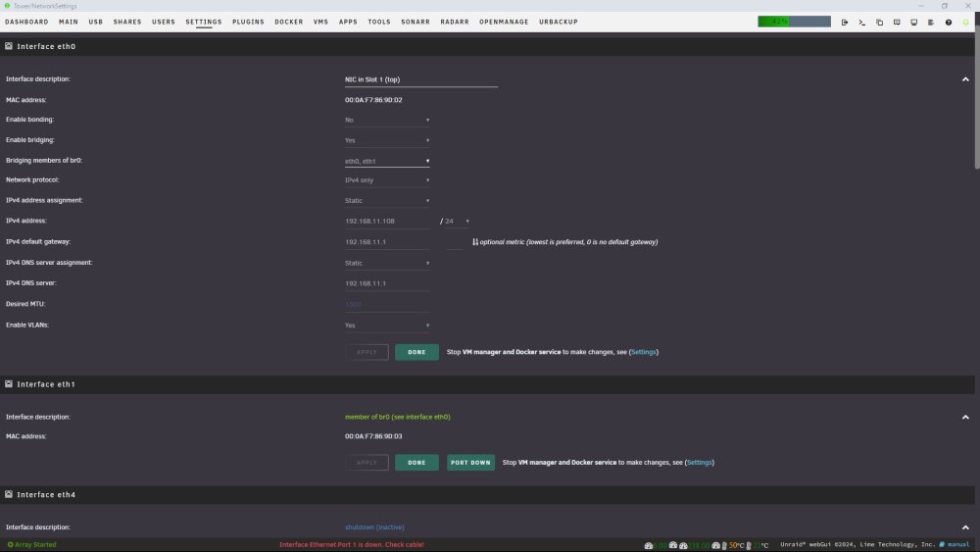Screen dimensions: 980x552
Task: Click the logout icon in header
Action: pyautogui.click(x=845, y=22)
